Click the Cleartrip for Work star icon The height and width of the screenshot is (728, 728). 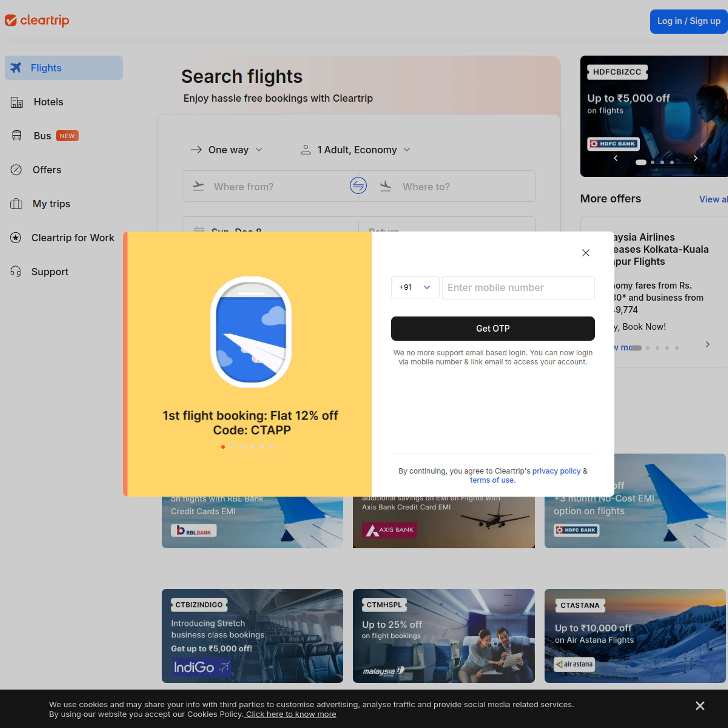[x=15, y=237]
